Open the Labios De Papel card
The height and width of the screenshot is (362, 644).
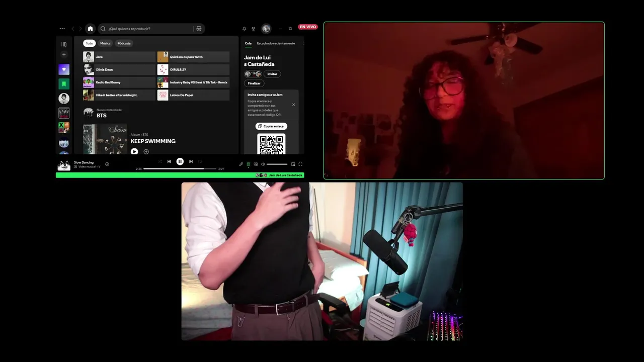[x=193, y=95]
